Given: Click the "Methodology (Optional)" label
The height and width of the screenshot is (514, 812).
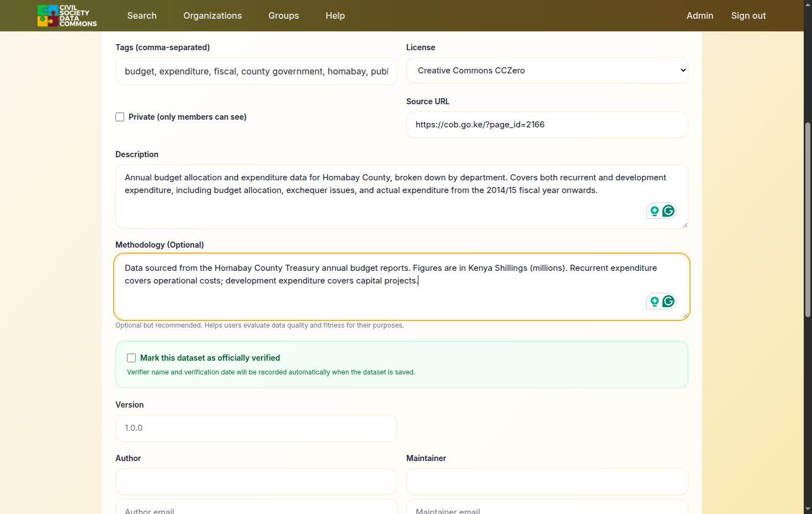Looking at the screenshot, I should point(160,245).
